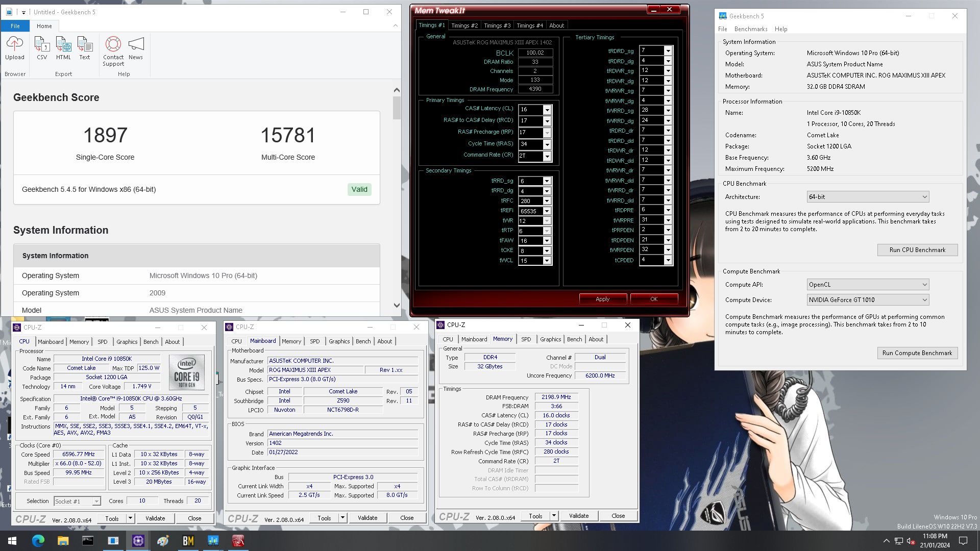This screenshot has height=551, width=980.
Task: Show hidden system tray icons
Action: (x=886, y=541)
